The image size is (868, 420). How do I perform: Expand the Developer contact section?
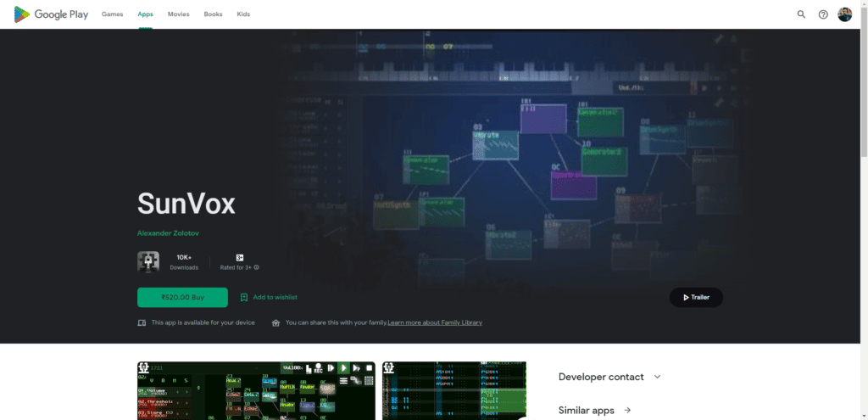click(610, 377)
